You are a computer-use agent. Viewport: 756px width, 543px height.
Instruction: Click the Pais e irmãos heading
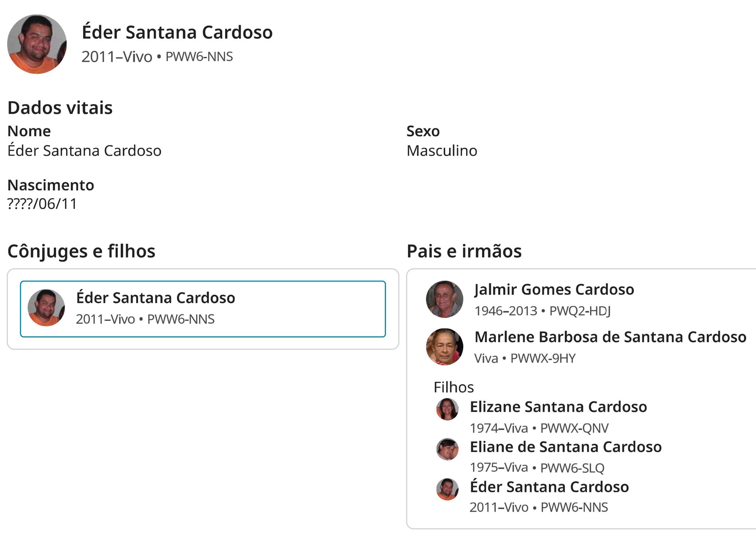click(464, 251)
